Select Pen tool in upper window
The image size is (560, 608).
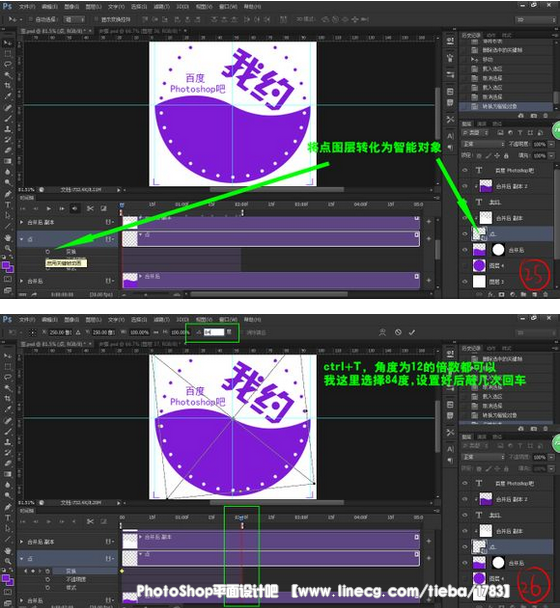pyautogui.click(x=7, y=193)
